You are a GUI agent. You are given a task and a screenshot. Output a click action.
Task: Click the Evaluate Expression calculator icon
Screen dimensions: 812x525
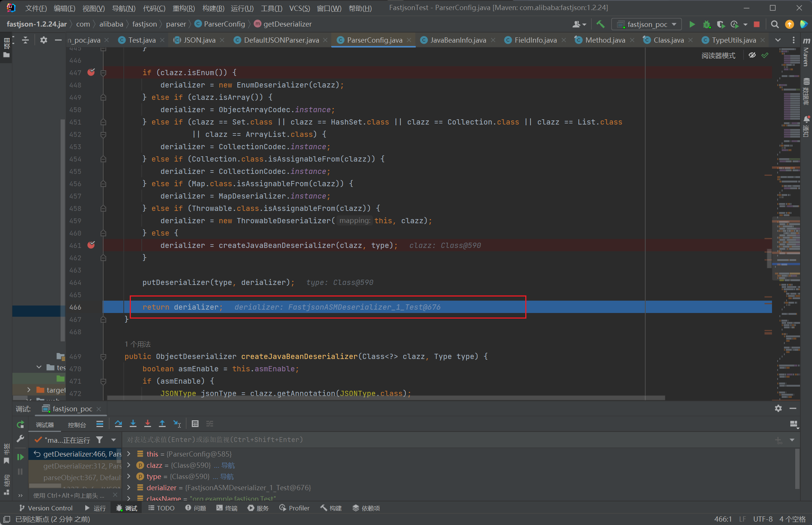[195, 424]
